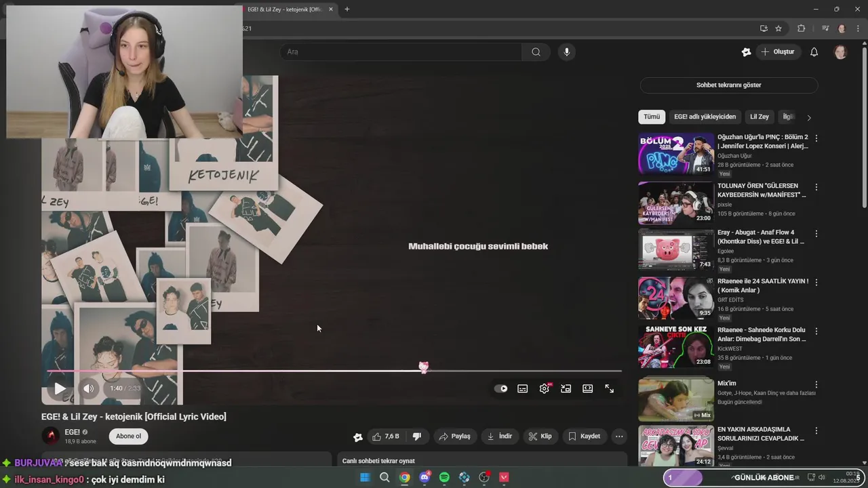868x488 pixels.
Task: Start voice search with the microphone
Action: (567, 52)
